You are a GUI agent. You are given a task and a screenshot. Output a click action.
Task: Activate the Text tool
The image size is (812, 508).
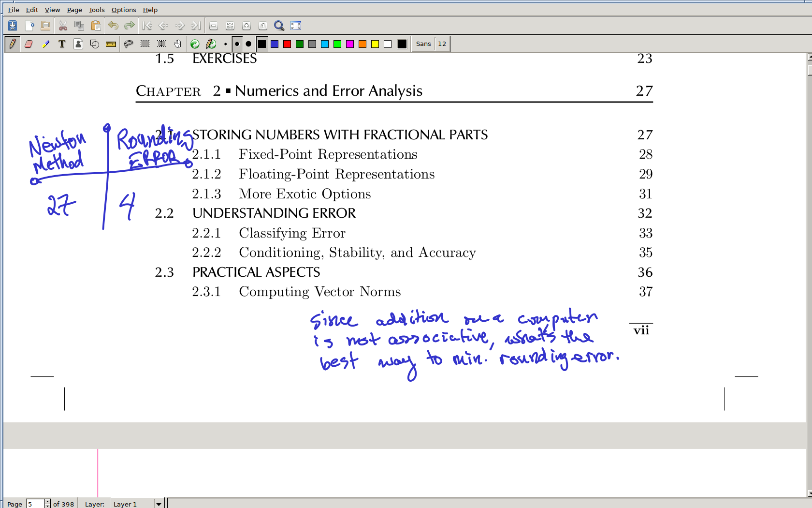(x=62, y=44)
